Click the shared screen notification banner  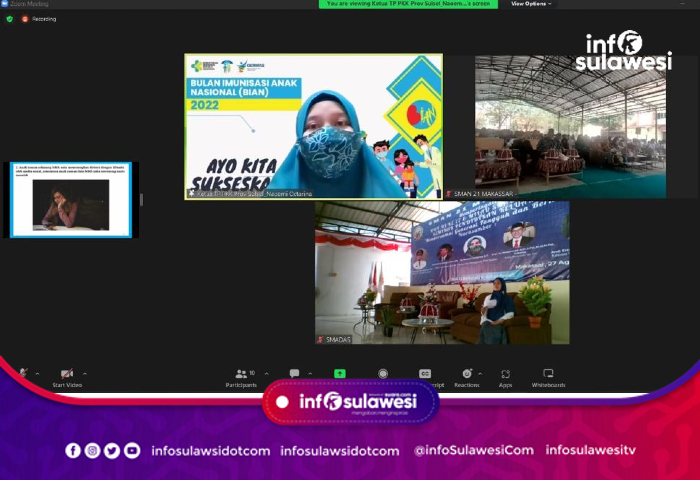(x=408, y=4)
